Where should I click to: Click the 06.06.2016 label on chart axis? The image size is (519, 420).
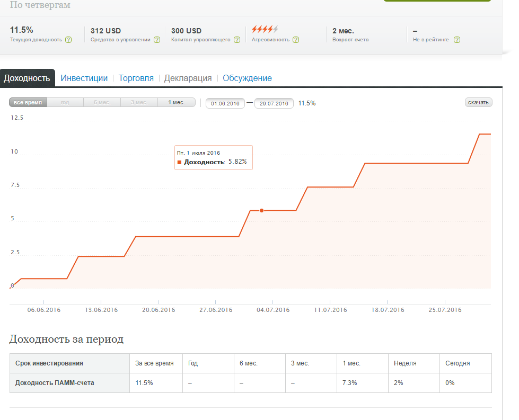click(44, 310)
